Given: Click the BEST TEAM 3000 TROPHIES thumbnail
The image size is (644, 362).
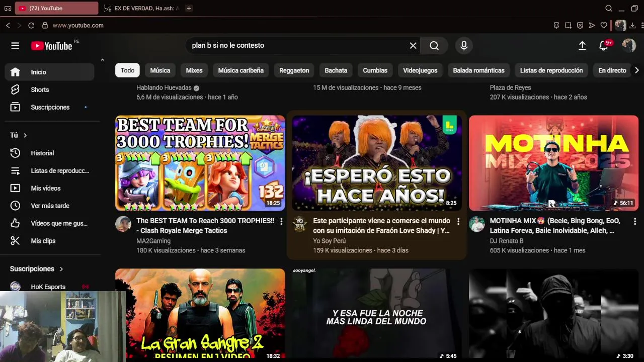Looking at the screenshot, I should click(x=200, y=163).
